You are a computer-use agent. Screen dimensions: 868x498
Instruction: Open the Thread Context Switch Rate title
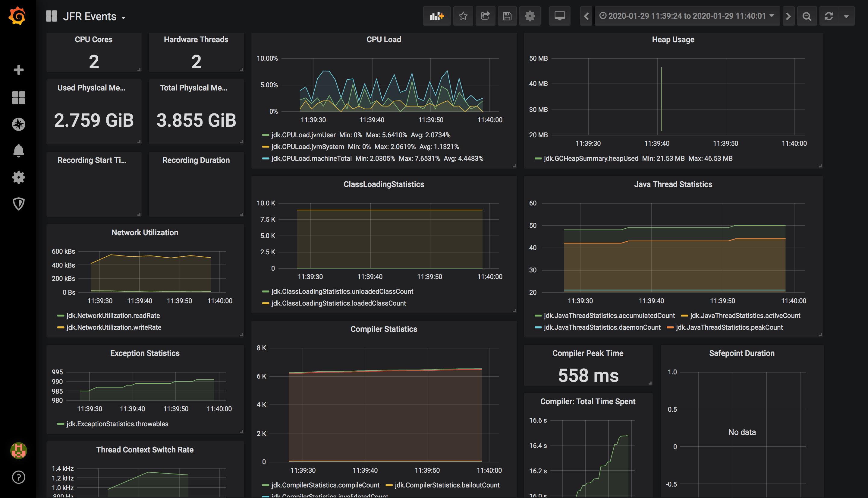pyautogui.click(x=145, y=450)
